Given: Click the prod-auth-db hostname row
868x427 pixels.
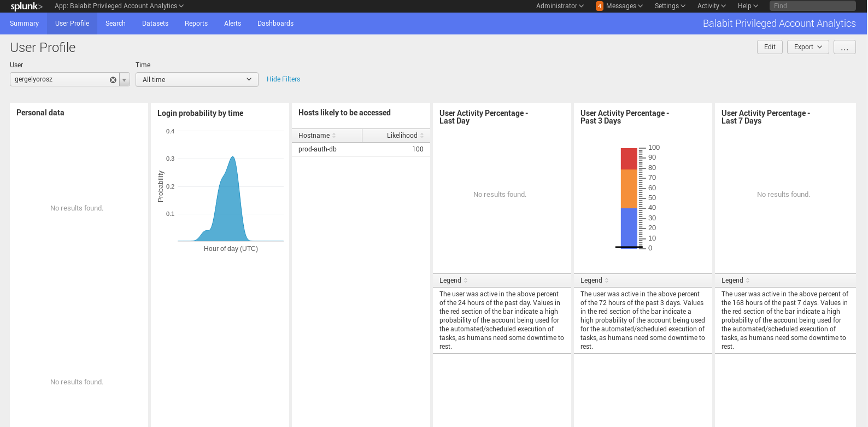Looking at the screenshot, I should coord(361,149).
